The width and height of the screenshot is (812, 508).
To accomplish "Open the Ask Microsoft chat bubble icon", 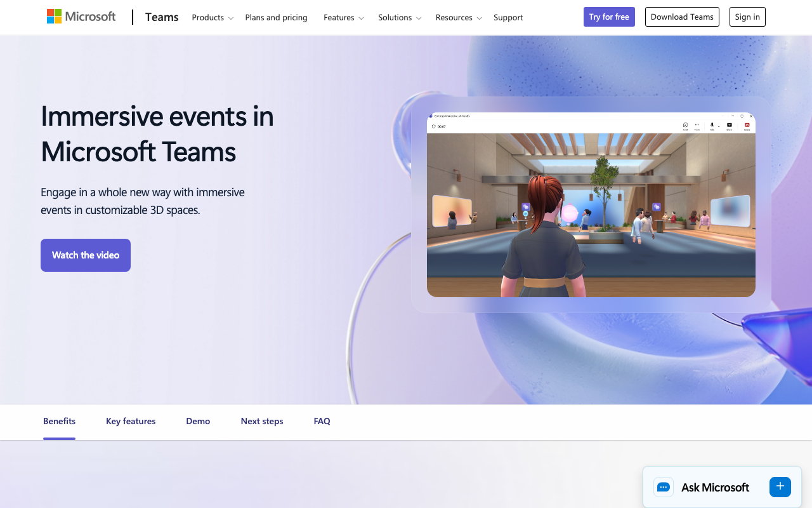I will coord(663,487).
